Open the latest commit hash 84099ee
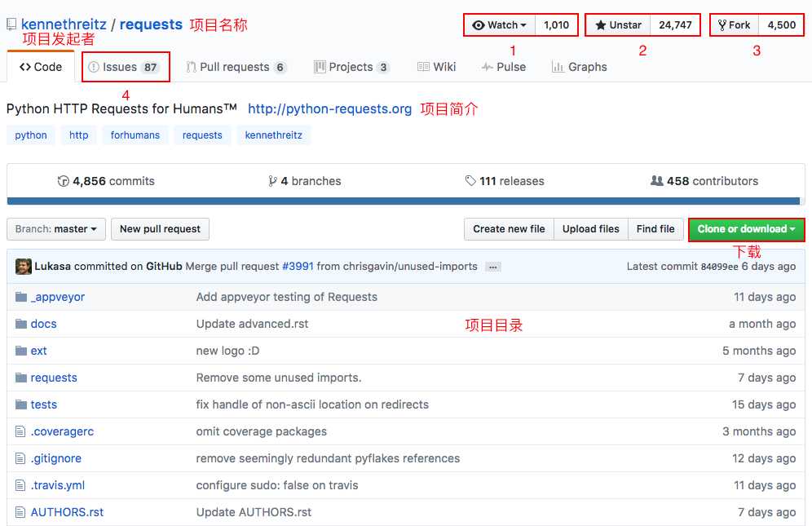Image resolution: width=812 pixels, height=526 pixels. coord(719,267)
